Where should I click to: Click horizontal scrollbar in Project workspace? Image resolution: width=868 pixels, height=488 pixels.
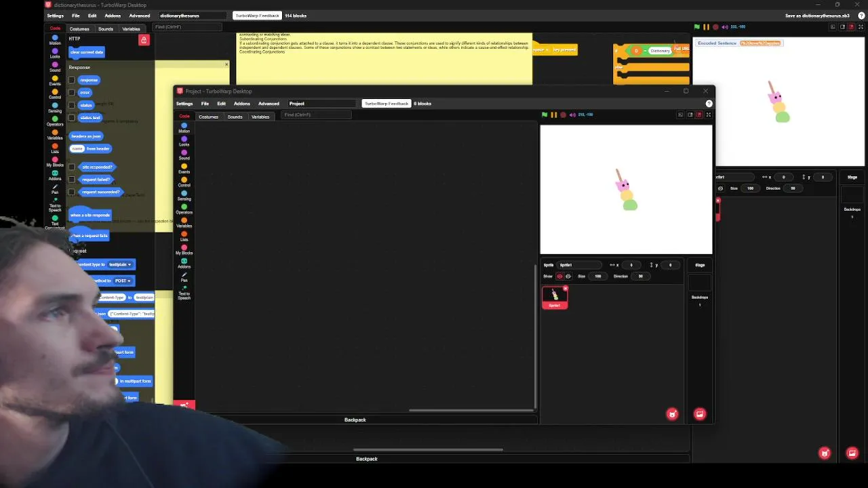471,410
